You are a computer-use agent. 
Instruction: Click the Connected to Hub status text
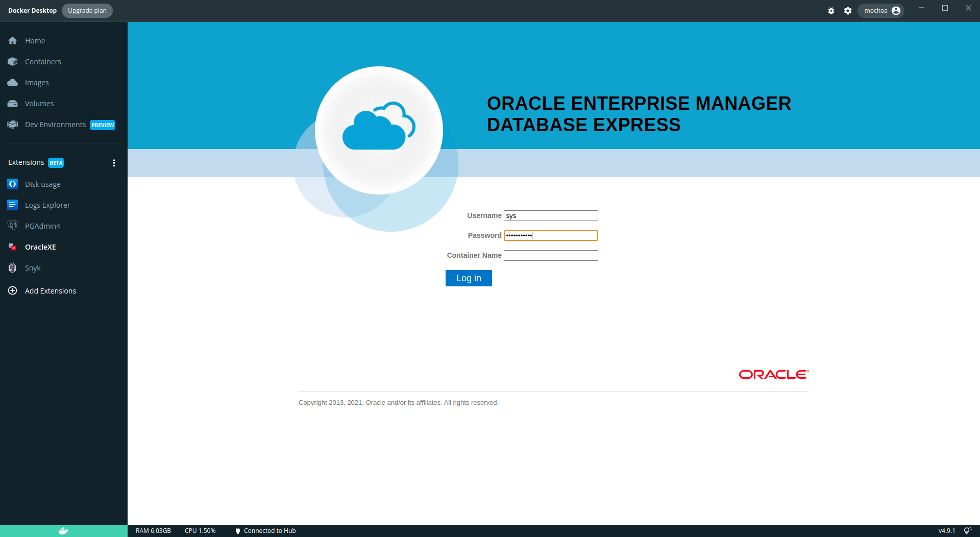coord(270,531)
